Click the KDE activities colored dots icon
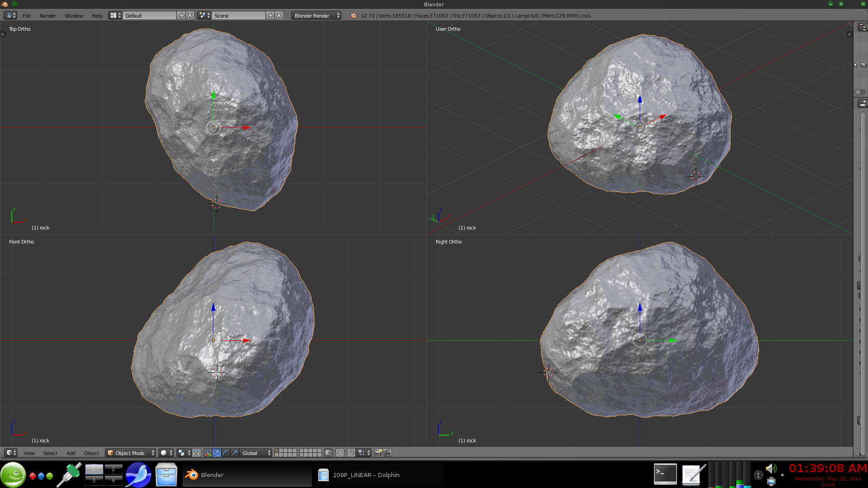This screenshot has width=868, height=488. click(41, 476)
